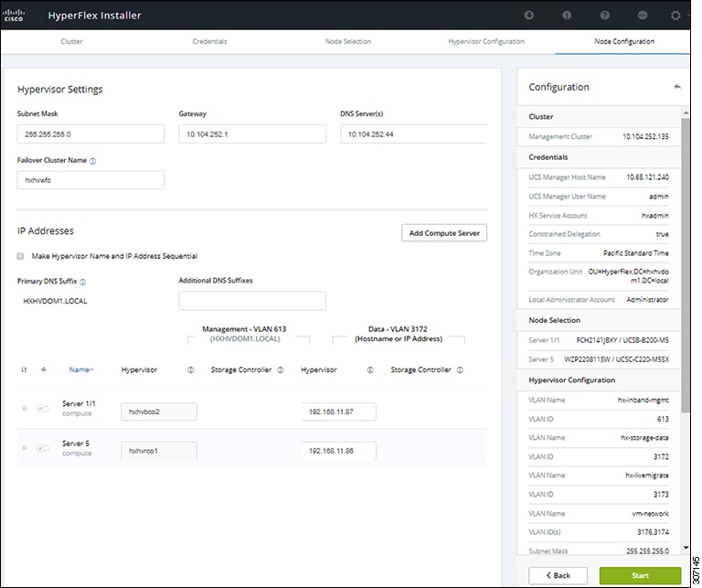Open the settings gear menu
The image size is (702, 588).
pyautogui.click(x=675, y=16)
